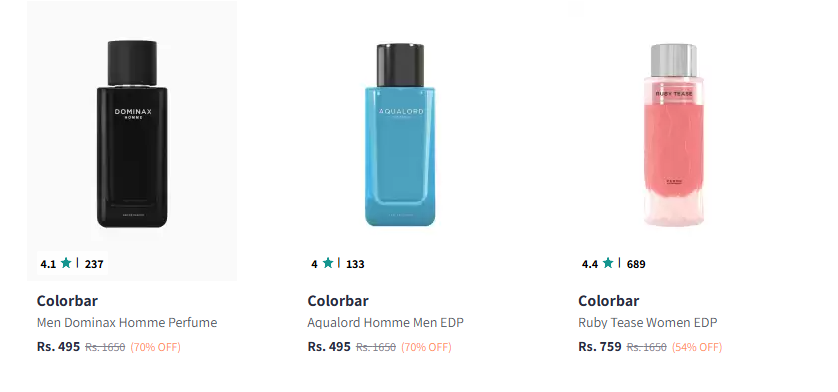This screenshot has width=838, height=392.
Task: Click the 70% OFF label under Aqualord
Action: [x=426, y=347]
